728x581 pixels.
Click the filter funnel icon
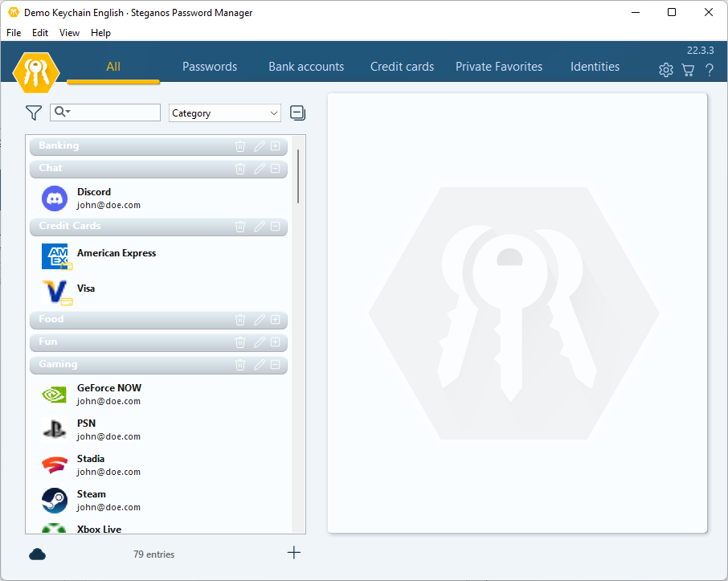click(x=34, y=113)
